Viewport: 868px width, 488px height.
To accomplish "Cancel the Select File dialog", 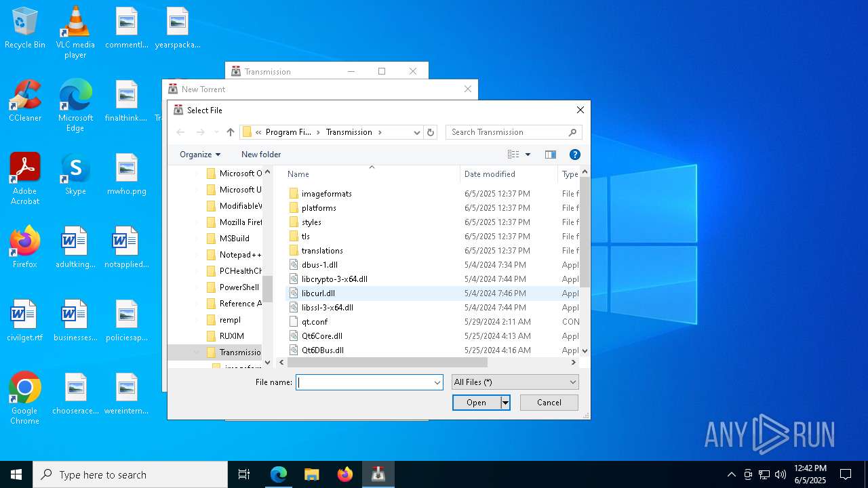I will tap(549, 403).
